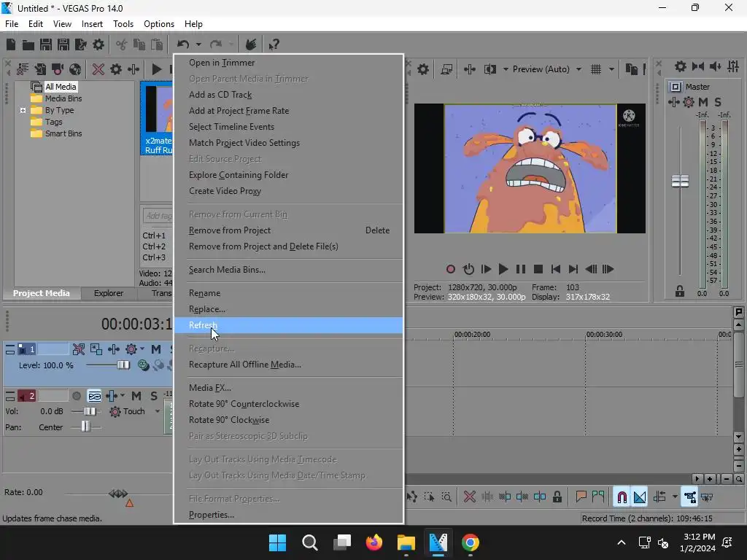The width and height of the screenshot is (747, 560).
Task: Toggle the timeline Lock event padlock
Action: point(557,497)
